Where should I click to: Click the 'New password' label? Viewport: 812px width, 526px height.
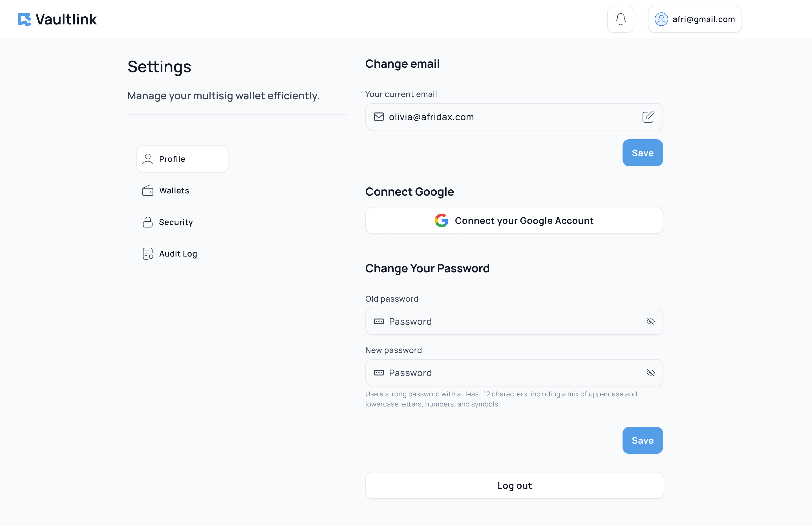pos(393,350)
